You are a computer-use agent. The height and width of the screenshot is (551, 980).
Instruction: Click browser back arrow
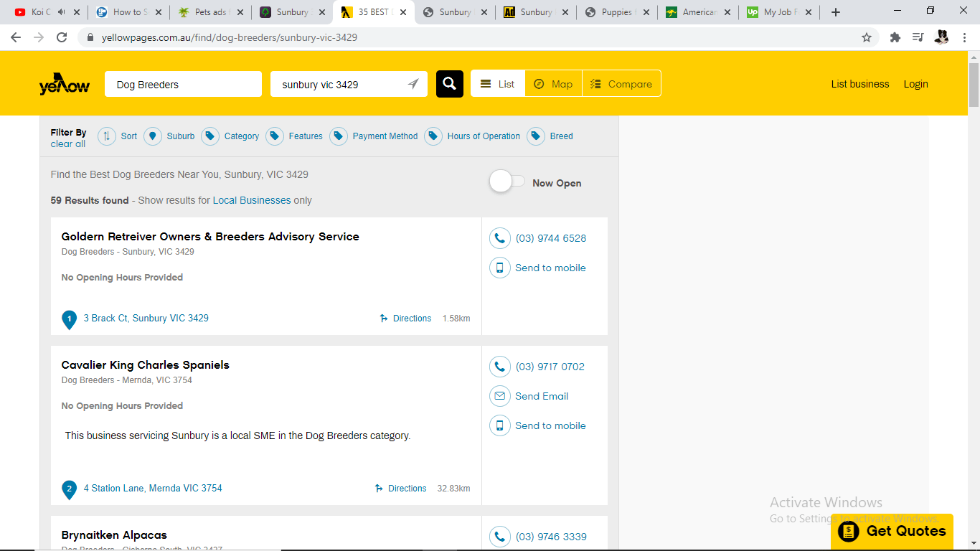(x=16, y=37)
